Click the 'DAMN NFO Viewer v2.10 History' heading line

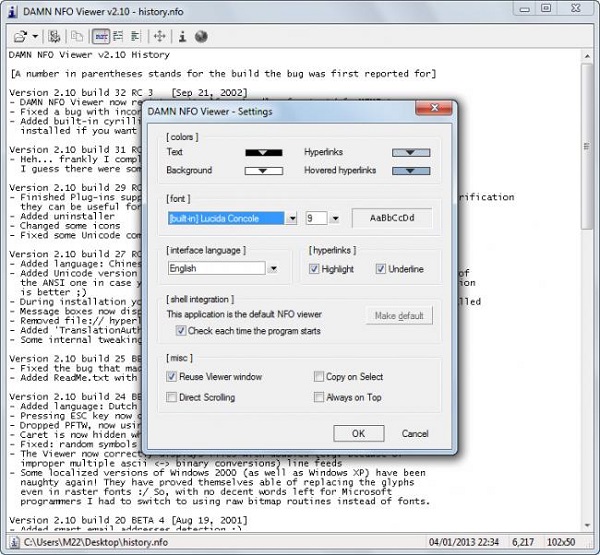tap(89, 55)
